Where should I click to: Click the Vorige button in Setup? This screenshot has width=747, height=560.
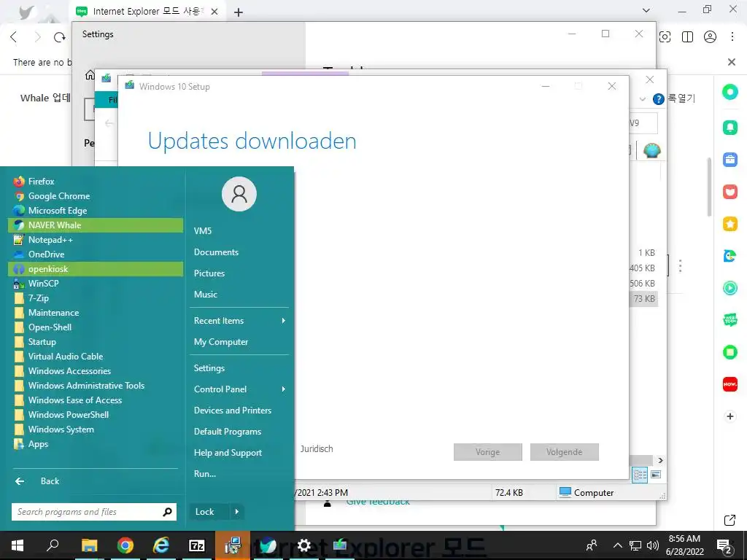(x=488, y=452)
